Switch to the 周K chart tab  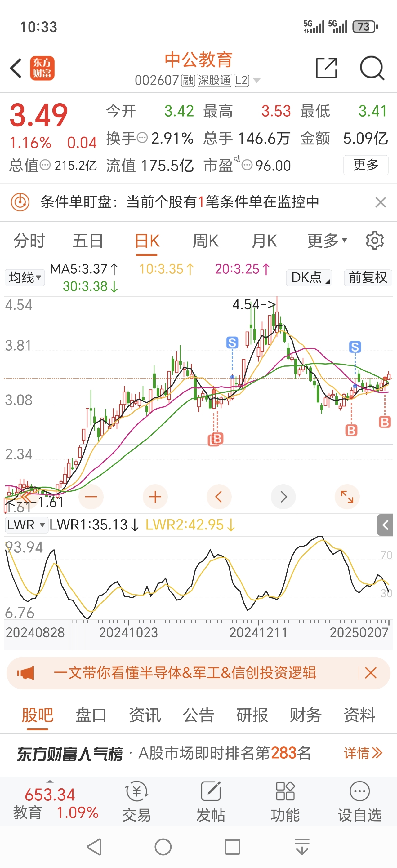click(206, 241)
